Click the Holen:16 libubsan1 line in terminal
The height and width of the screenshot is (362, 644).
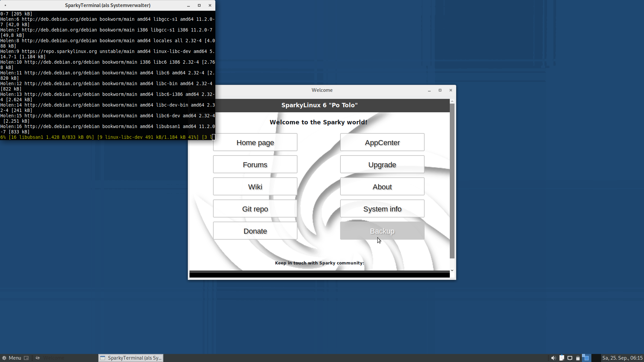click(x=107, y=129)
